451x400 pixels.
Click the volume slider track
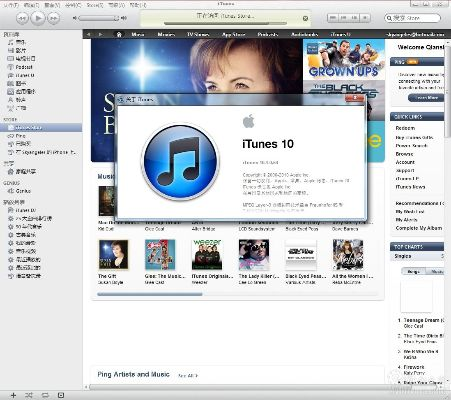(99, 18)
